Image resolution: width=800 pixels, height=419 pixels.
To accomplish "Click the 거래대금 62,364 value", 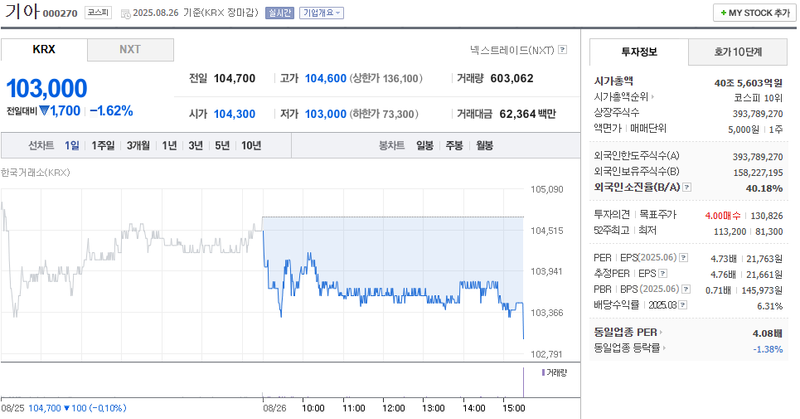I will tap(517, 114).
